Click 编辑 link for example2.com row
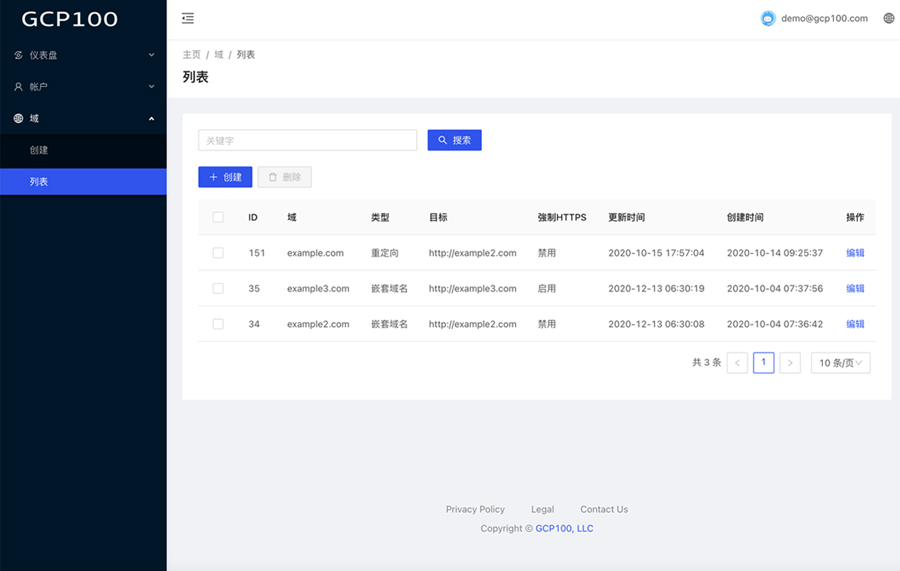900x571 pixels. pos(855,324)
